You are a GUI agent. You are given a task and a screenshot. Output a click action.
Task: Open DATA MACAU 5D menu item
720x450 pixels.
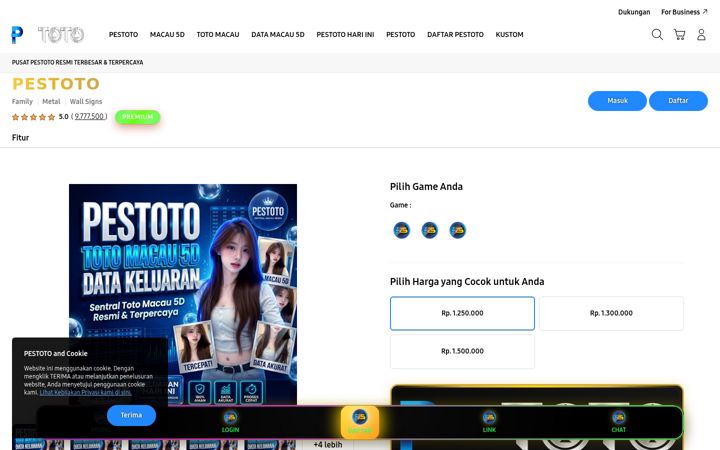[x=278, y=34]
